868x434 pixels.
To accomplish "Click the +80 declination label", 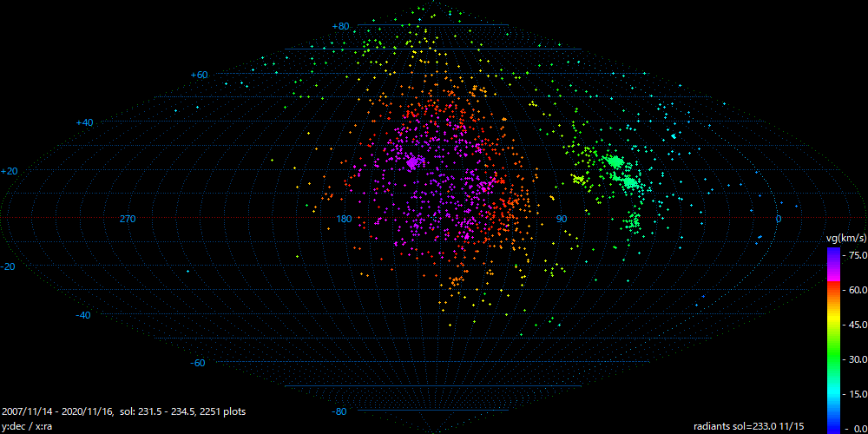I will [340, 27].
